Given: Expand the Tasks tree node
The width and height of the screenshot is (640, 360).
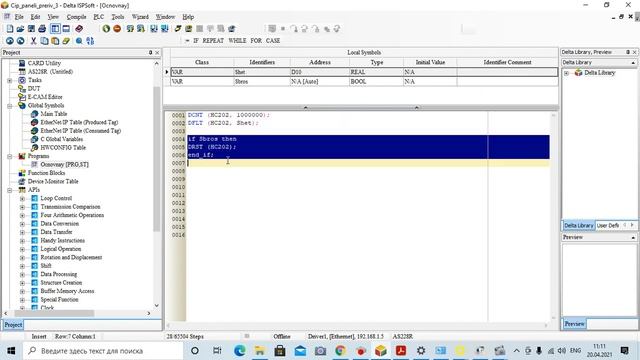Looking at the screenshot, I should coord(10,80).
